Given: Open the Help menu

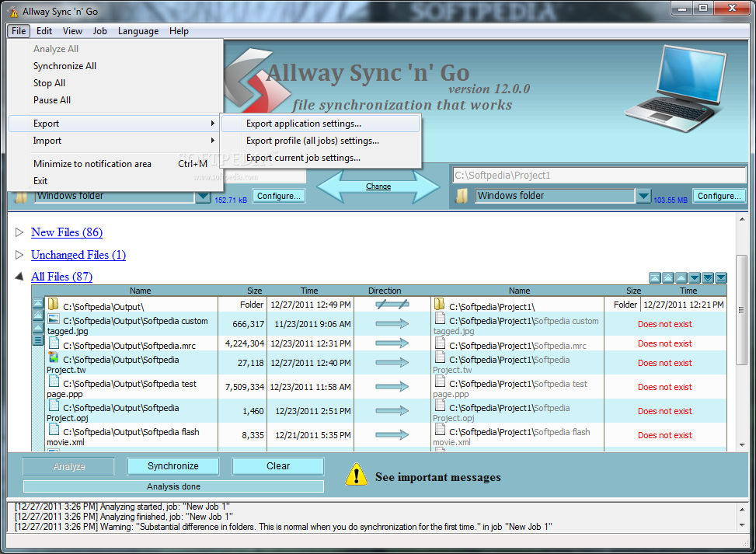Looking at the screenshot, I should (179, 31).
